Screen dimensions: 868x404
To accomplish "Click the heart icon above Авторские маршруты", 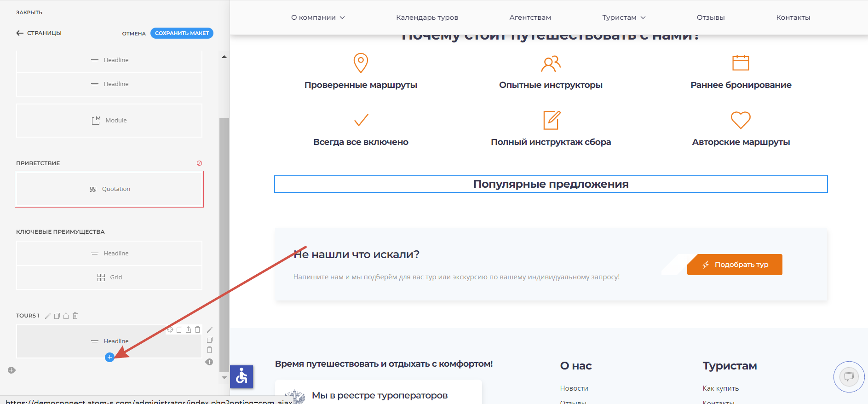I will (x=741, y=120).
